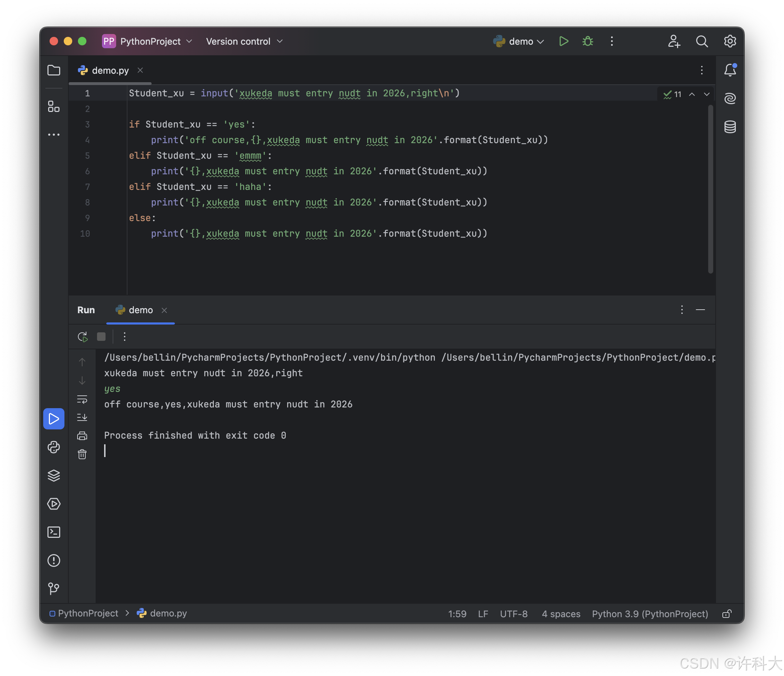
Task: Toggle soft-wrap in the Run console
Action: [82, 399]
